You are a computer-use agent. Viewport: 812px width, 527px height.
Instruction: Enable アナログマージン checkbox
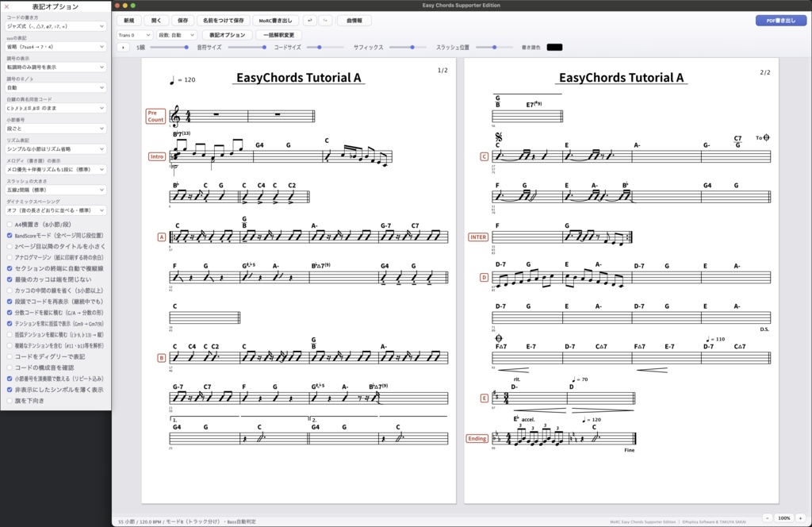[x=10, y=257]
